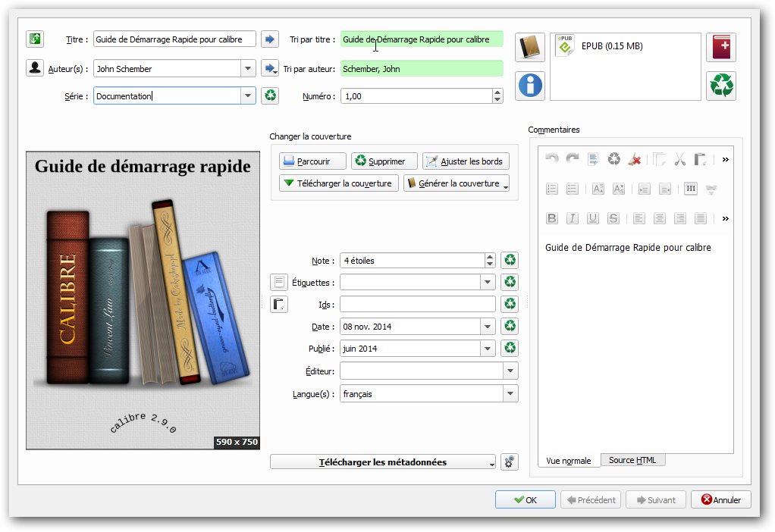The width and height of the screenshot is (775, 532).
Task: Click the red add-format book icon
Action: tap(720, 47)
